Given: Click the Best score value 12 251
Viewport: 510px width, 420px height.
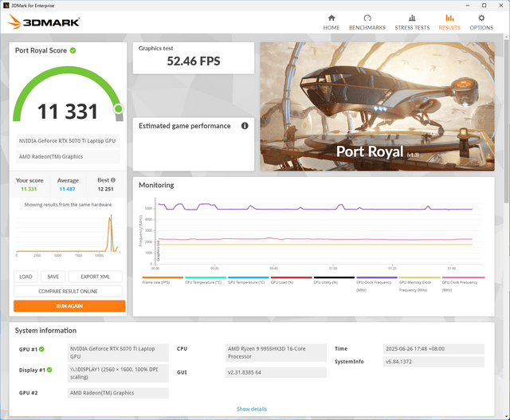Looking at the screenshot, I should pyautogui.click(x=106, y=189).
